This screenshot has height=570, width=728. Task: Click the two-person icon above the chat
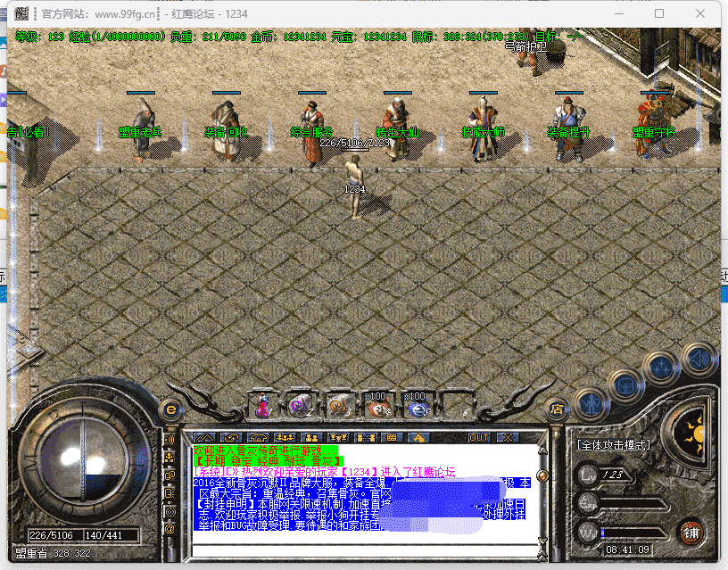(x=311, y=438)
